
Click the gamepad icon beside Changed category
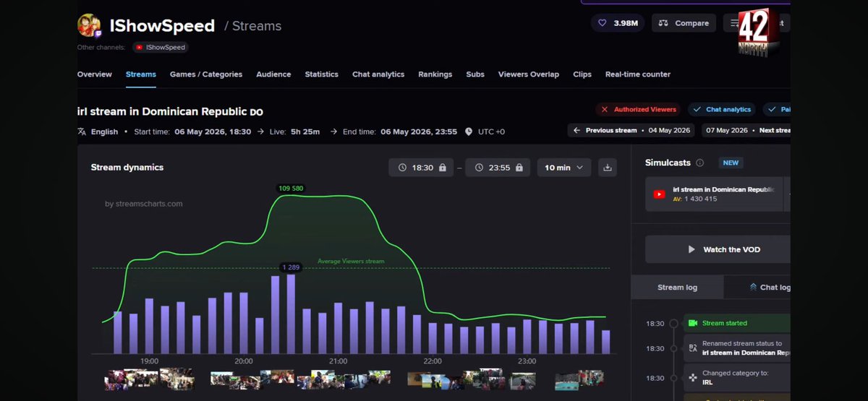(x=693, y=377)
